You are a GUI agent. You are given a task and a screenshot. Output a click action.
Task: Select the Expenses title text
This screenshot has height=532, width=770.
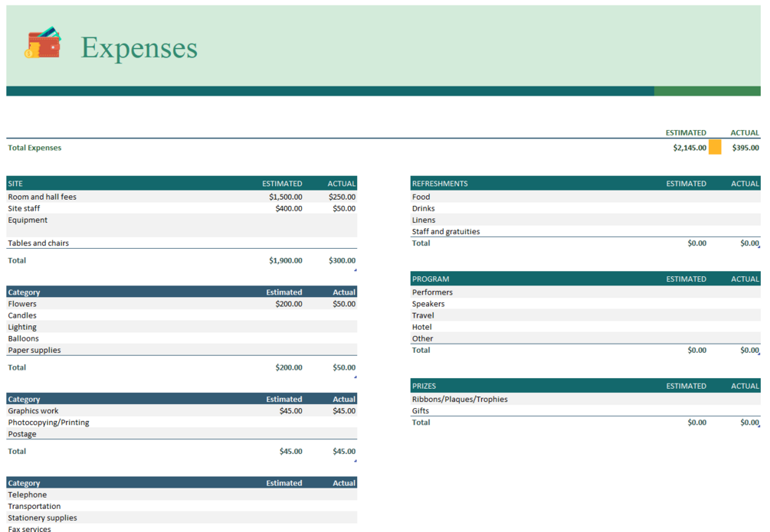[x=139, y=47]
